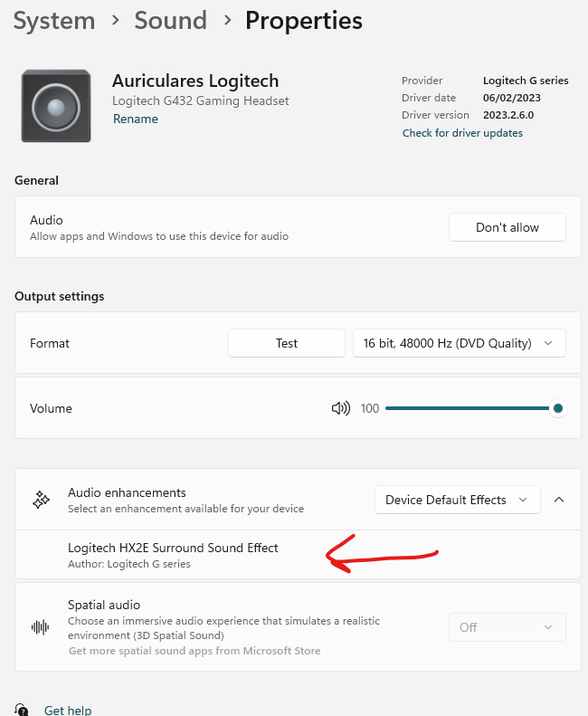Open the Device Default Effects dropdown
Viewport: 588px width, 716px height.
pos(457,500)
